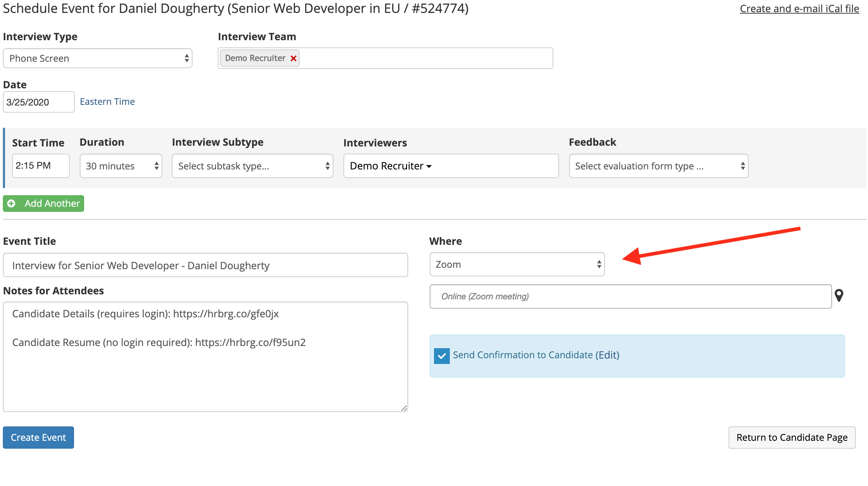
Task: Click the Date field showing 3/25/2020
Action: pyautogui.click(x=38, y=102)
